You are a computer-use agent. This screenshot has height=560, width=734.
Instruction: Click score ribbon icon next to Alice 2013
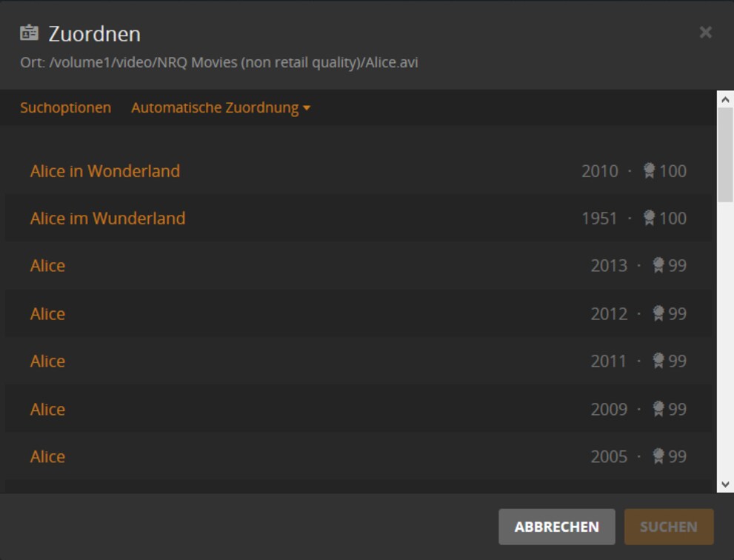[x=658, y=265]
